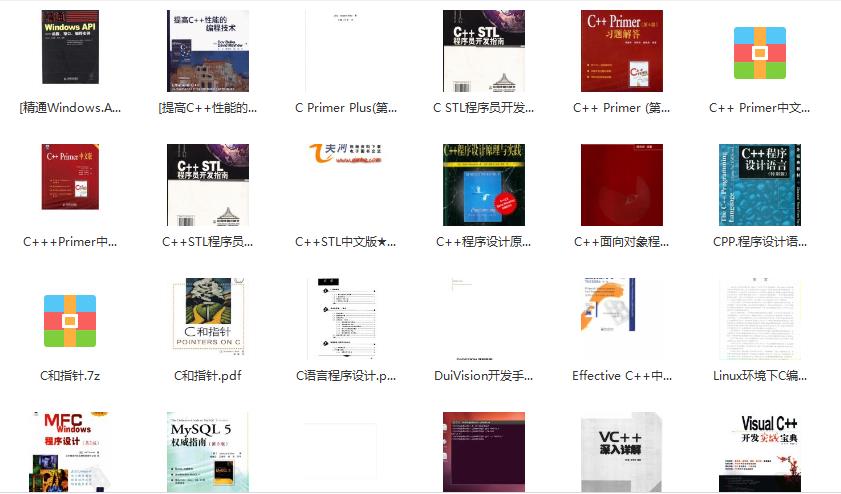
Task: Click the label "C Primer Plus(第..."
Action: pyautogui.click(x=346, y=108)
